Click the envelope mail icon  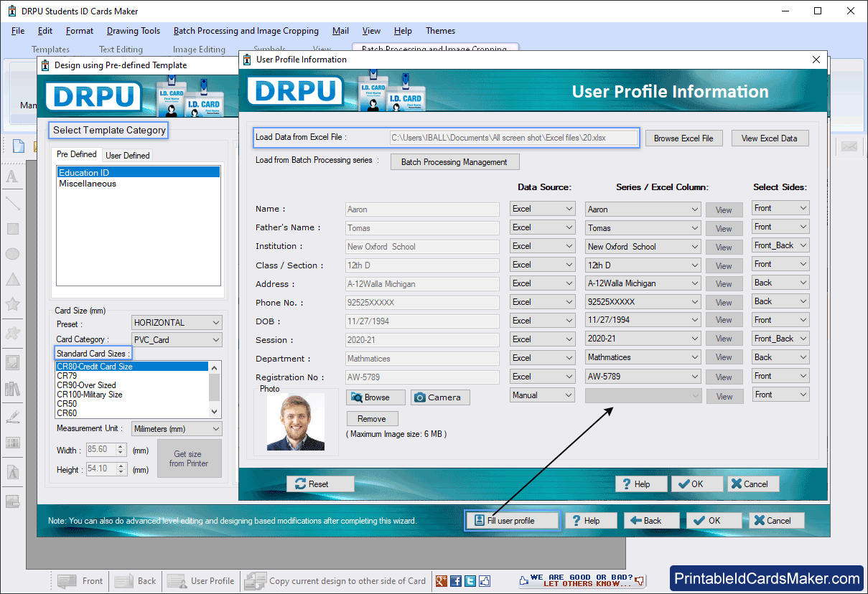[850, 146]
